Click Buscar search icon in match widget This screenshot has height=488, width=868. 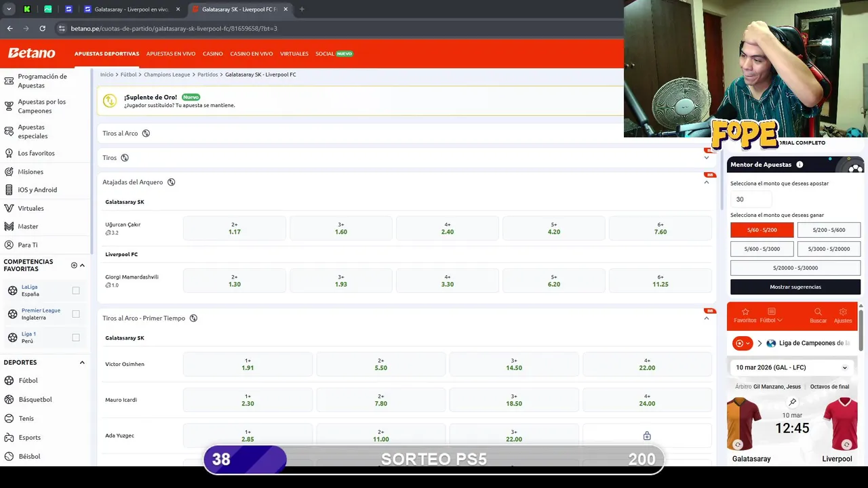(818, 312)
